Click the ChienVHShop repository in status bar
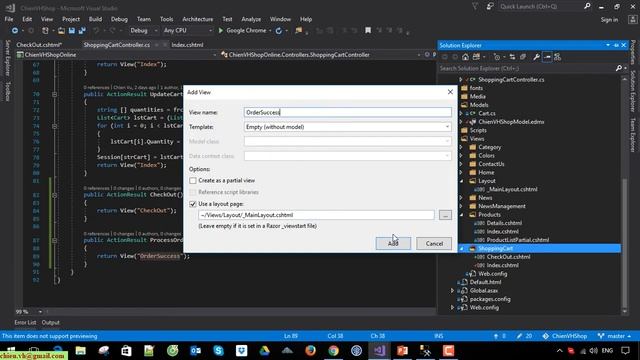640x360 pixels. [x=565, y=336]
